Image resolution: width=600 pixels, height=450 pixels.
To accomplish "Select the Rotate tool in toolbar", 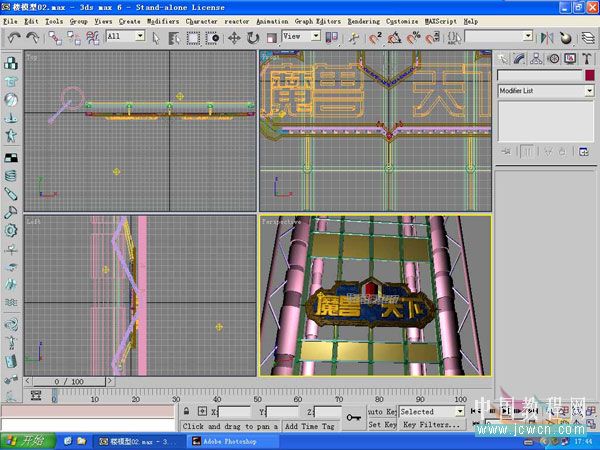I will click(253, 37).
